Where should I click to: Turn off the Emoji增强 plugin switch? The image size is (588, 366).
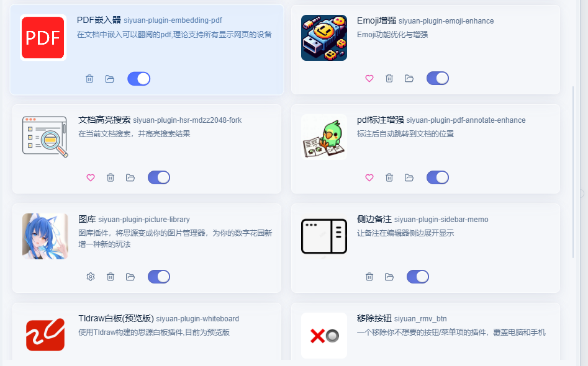[438, 78]
